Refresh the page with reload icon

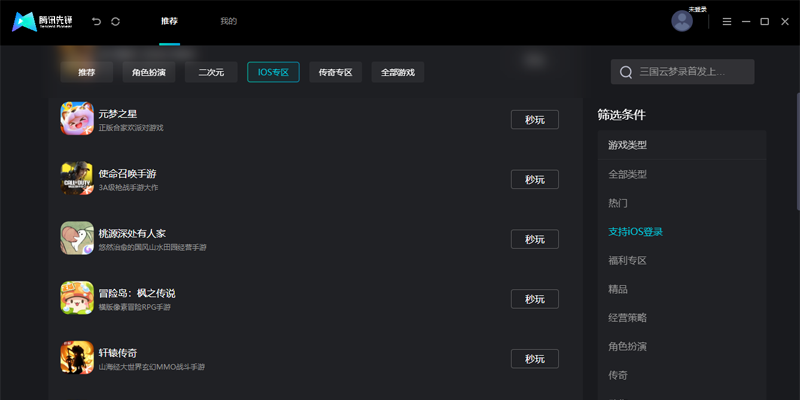[x=115, y=21]
